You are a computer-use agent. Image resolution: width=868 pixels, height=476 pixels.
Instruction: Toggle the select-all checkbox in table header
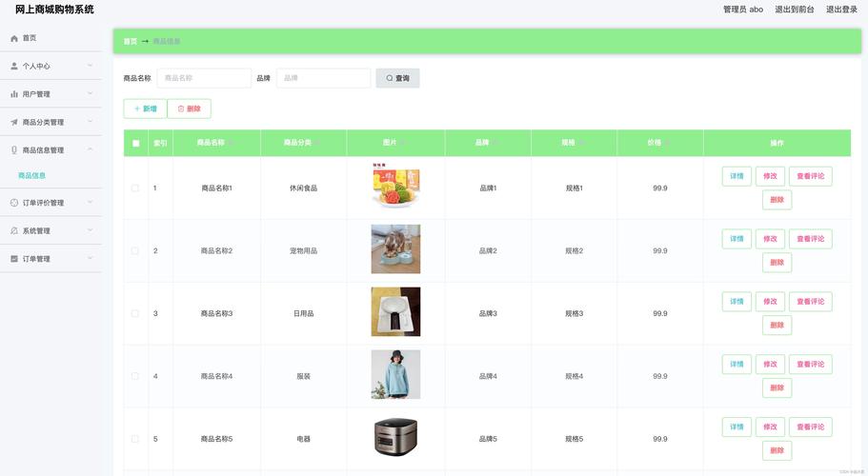pyautogui.click(x=135, y=143)
